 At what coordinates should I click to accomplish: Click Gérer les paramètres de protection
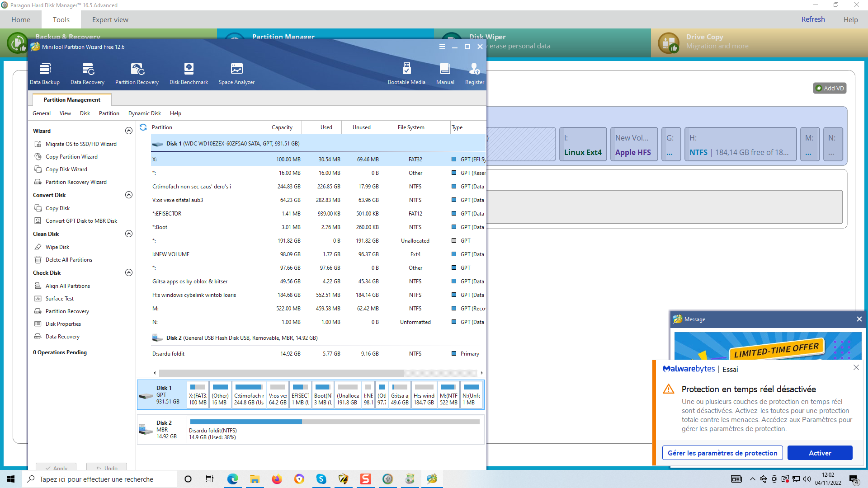pyautogui.click(x=722, y=453)
